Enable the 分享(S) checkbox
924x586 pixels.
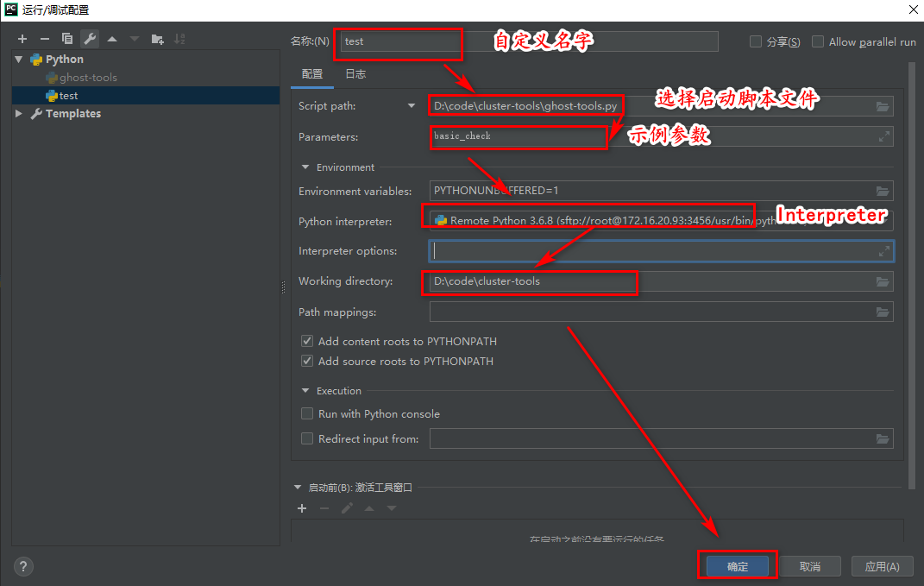tap(756, 41)
